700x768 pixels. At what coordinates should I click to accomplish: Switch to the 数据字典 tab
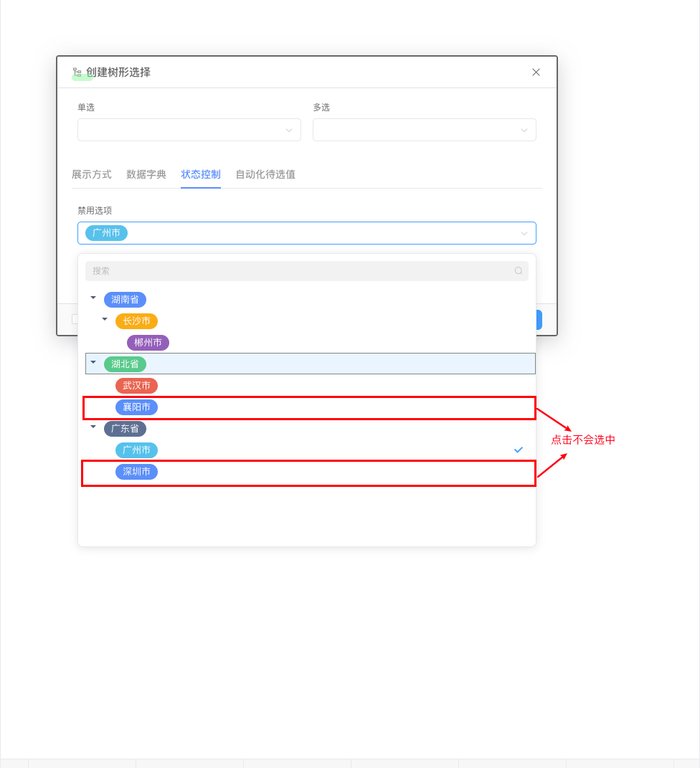[x=146, y=174]
